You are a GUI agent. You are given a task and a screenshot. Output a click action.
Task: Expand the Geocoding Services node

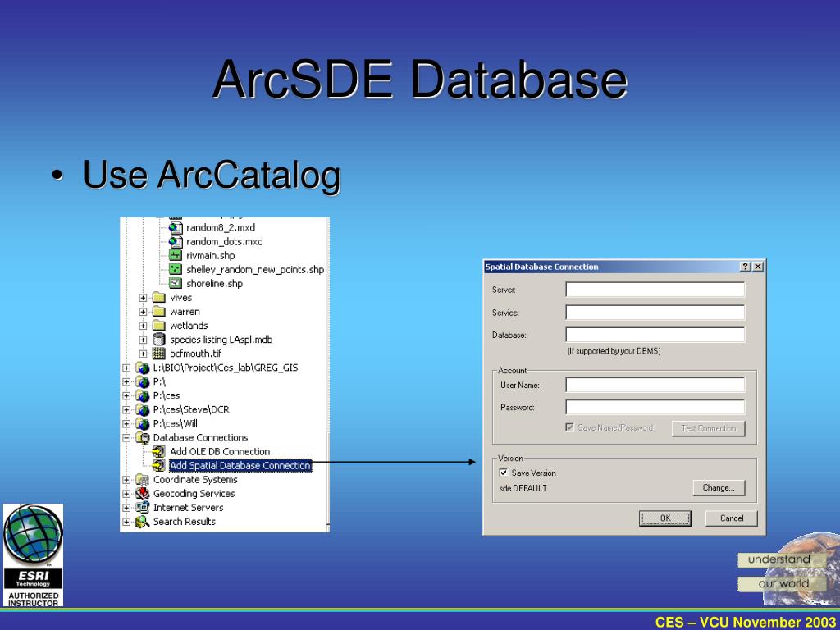[x=126, y=493]
